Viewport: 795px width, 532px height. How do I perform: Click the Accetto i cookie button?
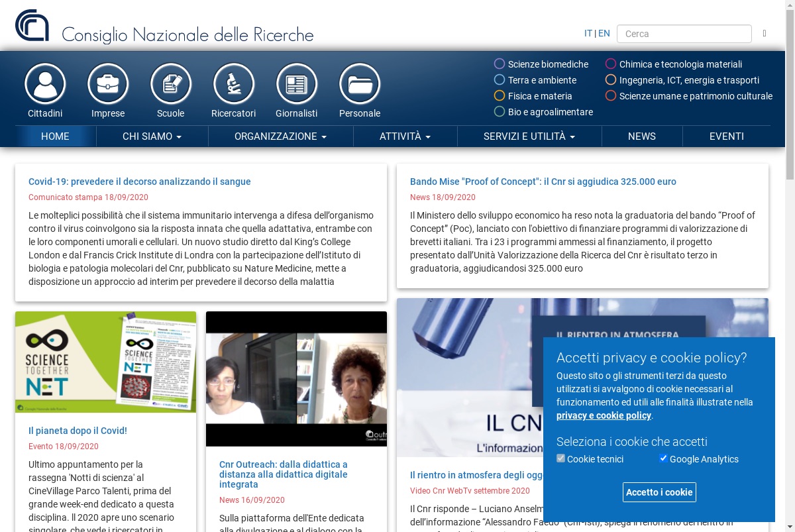click(x=659, y=492)
